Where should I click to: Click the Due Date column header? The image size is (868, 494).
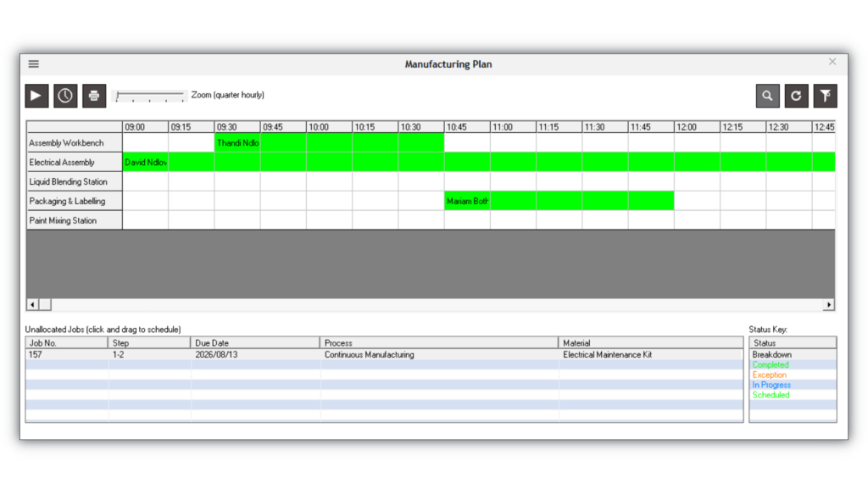pos(255,343)
